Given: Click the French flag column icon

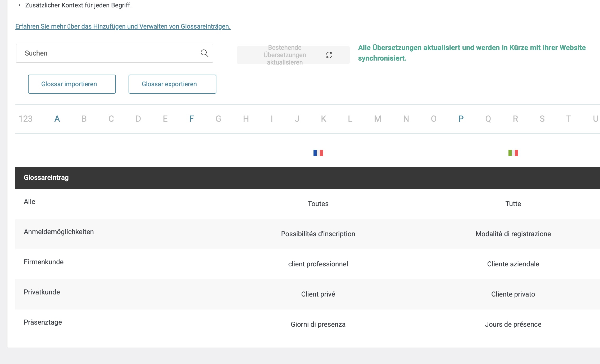Looking at the screenshot, I should (318, 153).
